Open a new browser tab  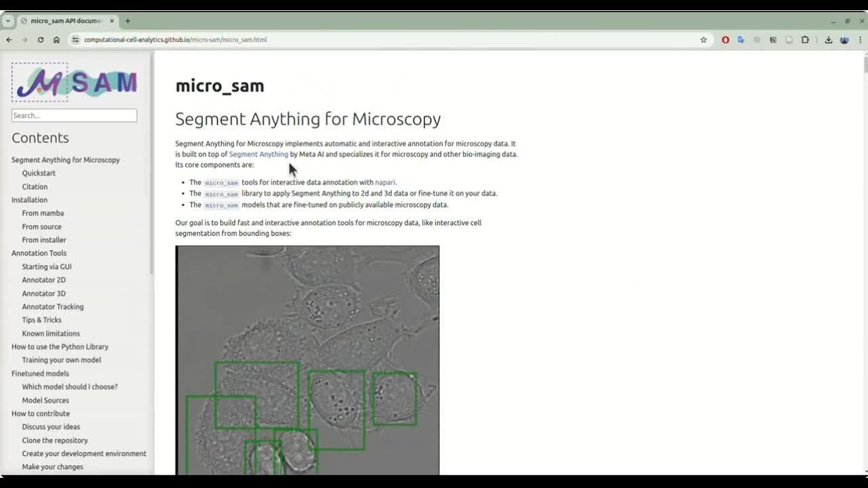click(127, 21)
